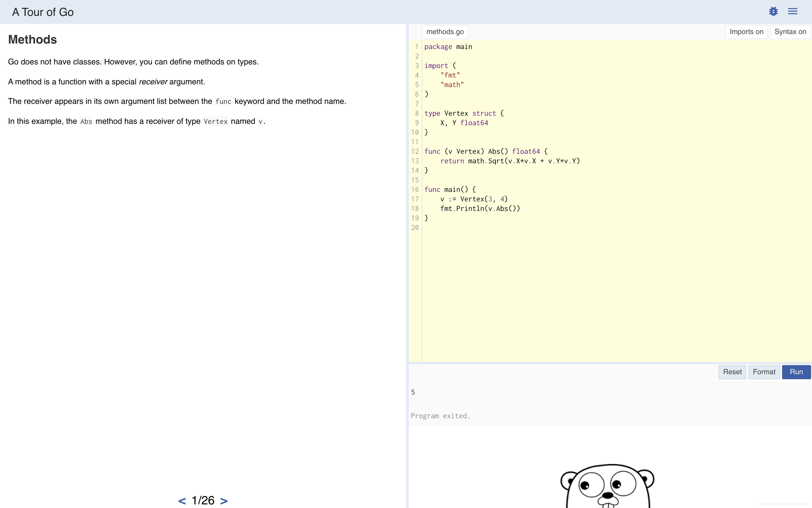Screen dimensions: 812x508
Task: Click the Methods heading
Action: click(x=33, y=40)
